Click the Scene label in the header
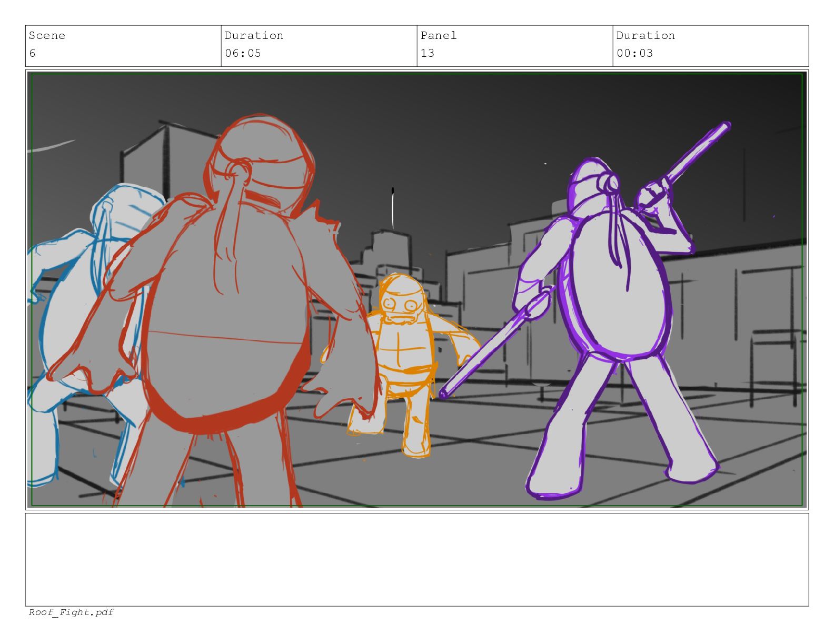The image size is (834, 644). point(47,36)
